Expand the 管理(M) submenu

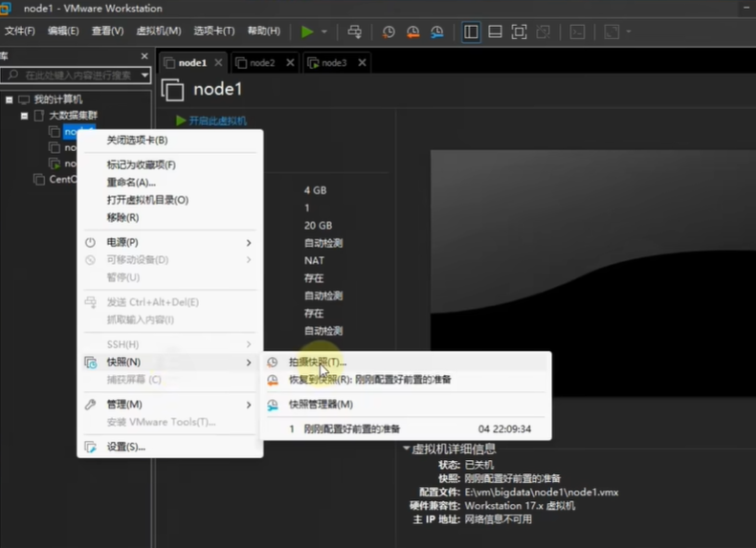coord(170,405)
